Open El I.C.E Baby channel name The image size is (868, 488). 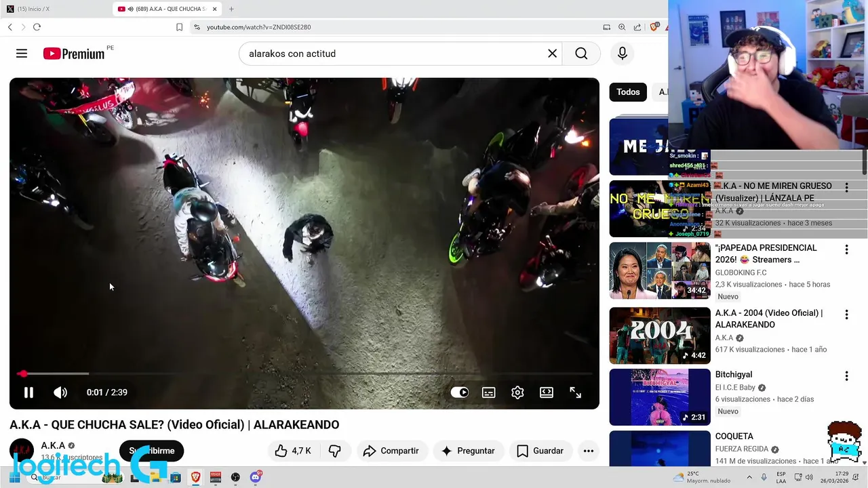pyautogui.click(x=735, y=388)
